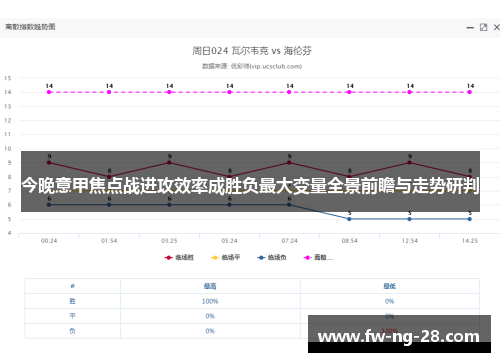Click the 0% 最低 value in 胜 row
The image size is (500, 362).
[x=389, y=301]
